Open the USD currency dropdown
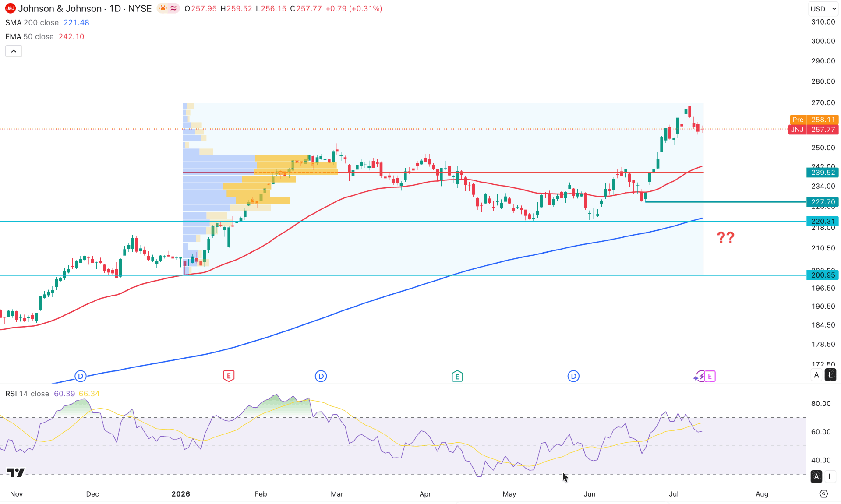 click(x=823, y=9)
